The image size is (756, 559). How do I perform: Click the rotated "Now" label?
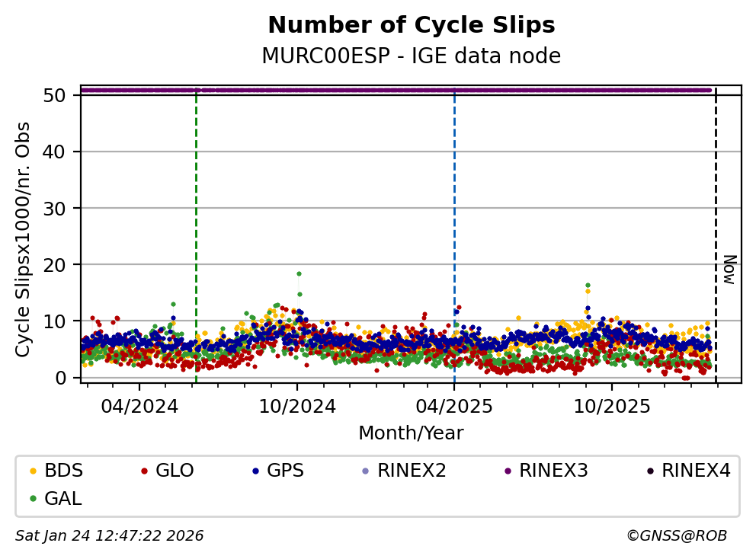pos(729,270)
